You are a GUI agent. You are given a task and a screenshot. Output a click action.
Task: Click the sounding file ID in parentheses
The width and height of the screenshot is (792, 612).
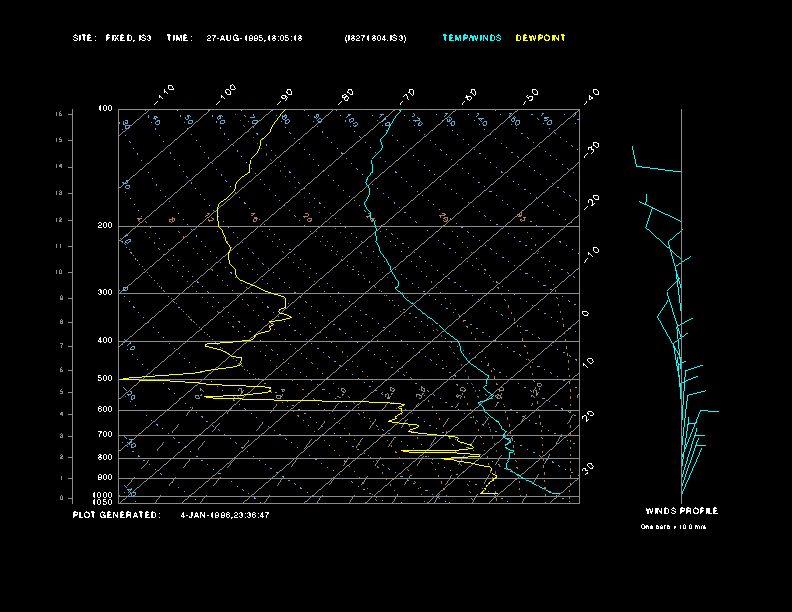[x=375, y=38]
